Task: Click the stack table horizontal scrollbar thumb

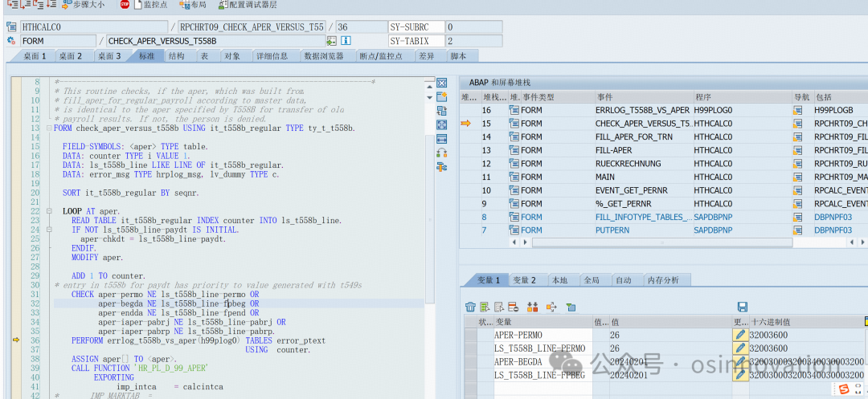Action: click(661, 242)
